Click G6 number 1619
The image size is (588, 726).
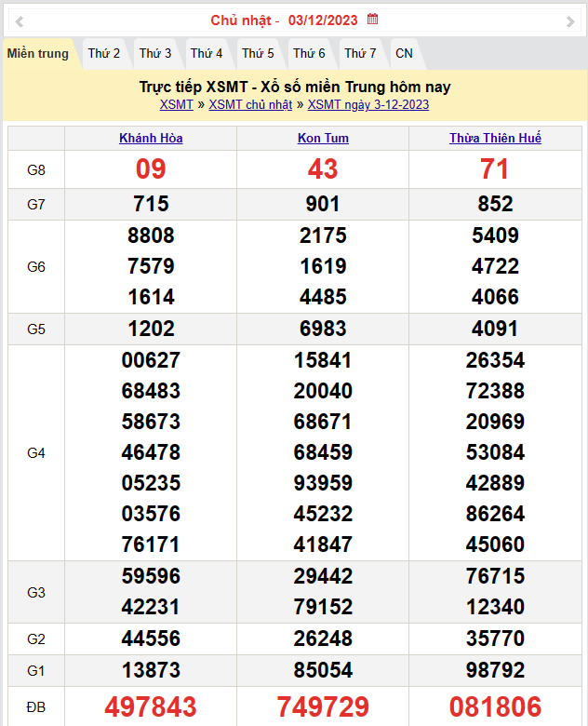pos(323,266)
